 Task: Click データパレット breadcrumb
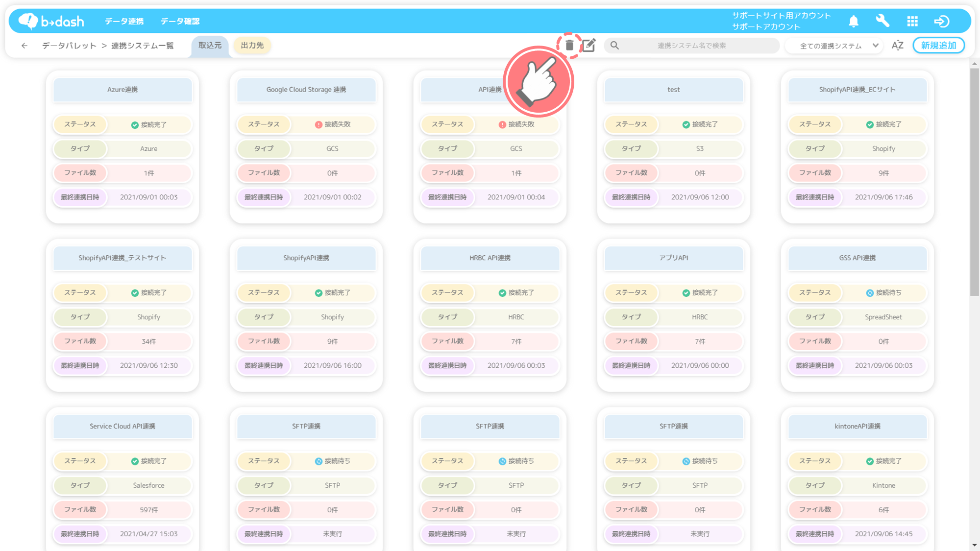point(69,46)
